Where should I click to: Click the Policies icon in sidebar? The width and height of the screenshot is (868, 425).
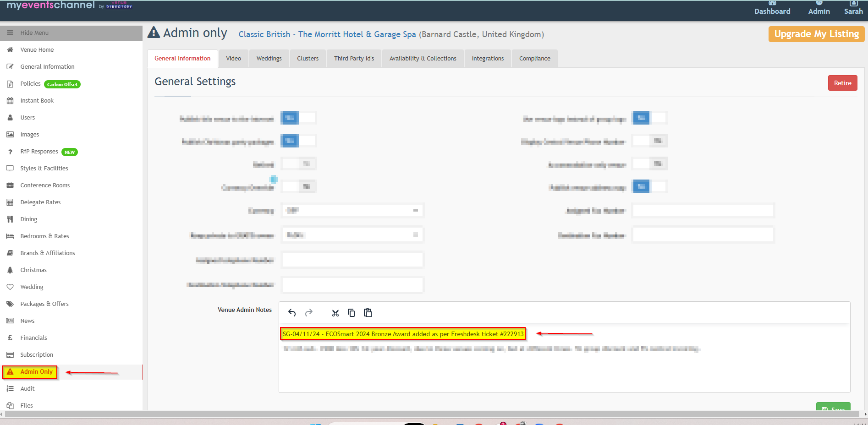click(x=10, y=84)
